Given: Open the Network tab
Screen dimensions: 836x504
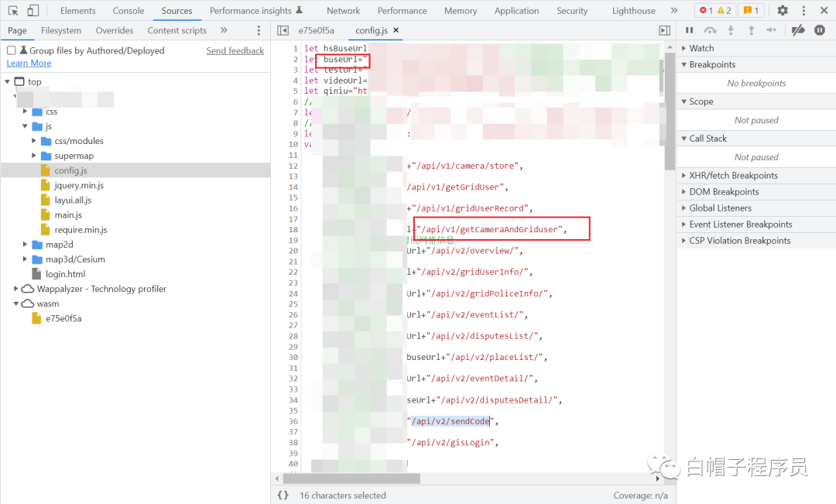Looking at the screenshot, I should 344,10.
